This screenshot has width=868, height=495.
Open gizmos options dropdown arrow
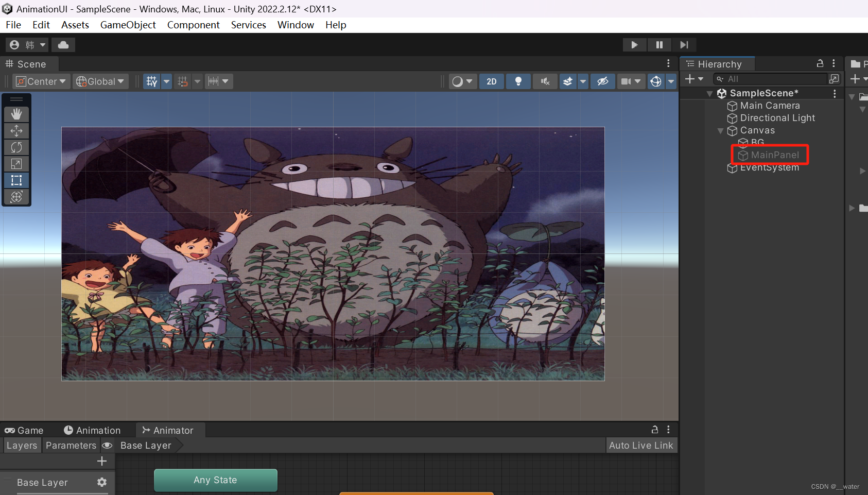pyautogui.click(x=671, y=81)
